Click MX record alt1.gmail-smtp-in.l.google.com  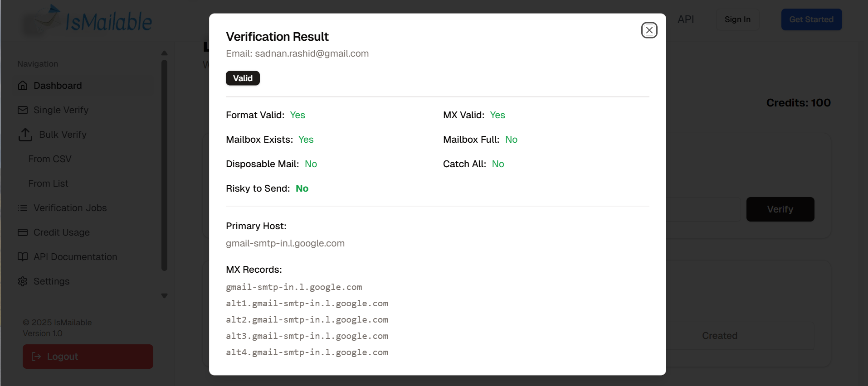(307, 304)
